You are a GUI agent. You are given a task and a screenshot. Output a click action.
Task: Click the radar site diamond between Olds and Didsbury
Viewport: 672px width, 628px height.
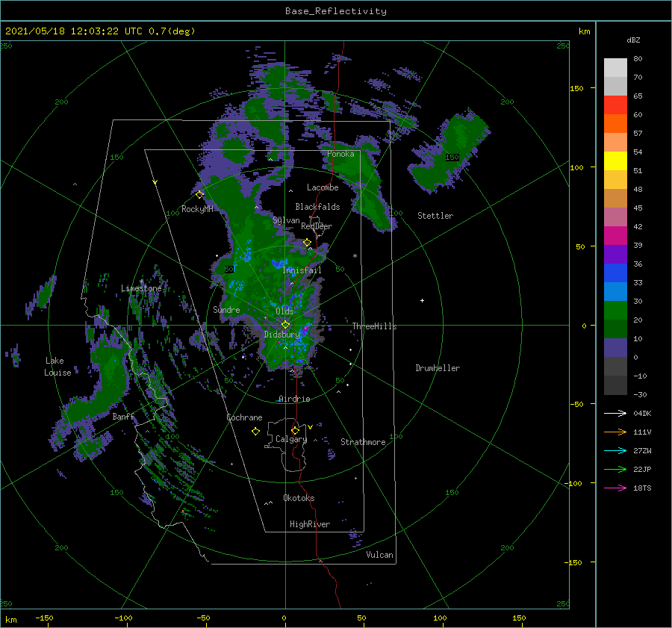tap(285, 325)
